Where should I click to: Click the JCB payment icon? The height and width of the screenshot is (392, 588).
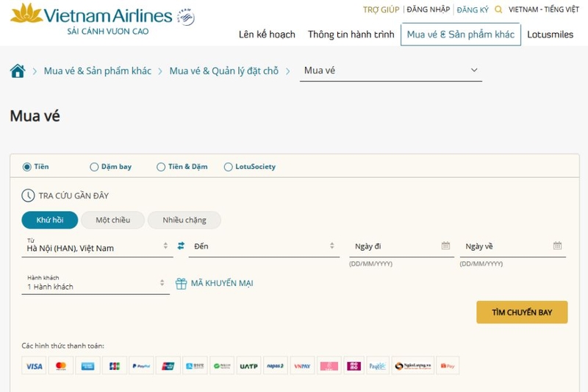pyautogui.click(x=115, y=366)
